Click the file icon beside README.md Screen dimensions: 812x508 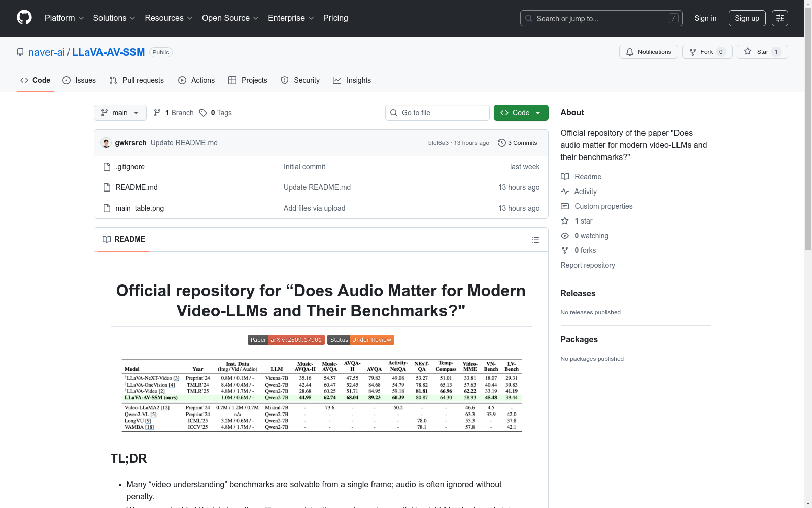tap(107, 187)
